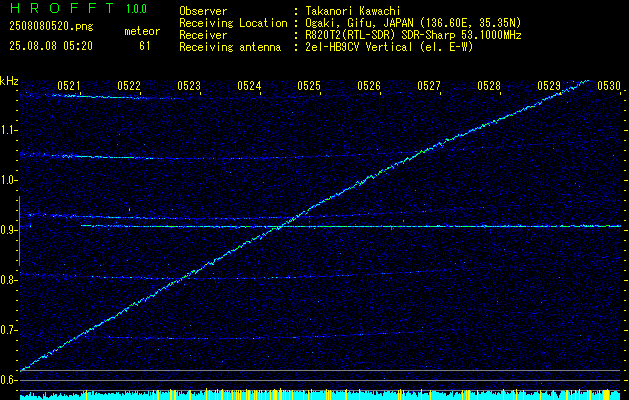The width and height of the screenshot is (629, 400).
Task: Click the meteor label
Action: click(142, 31)
